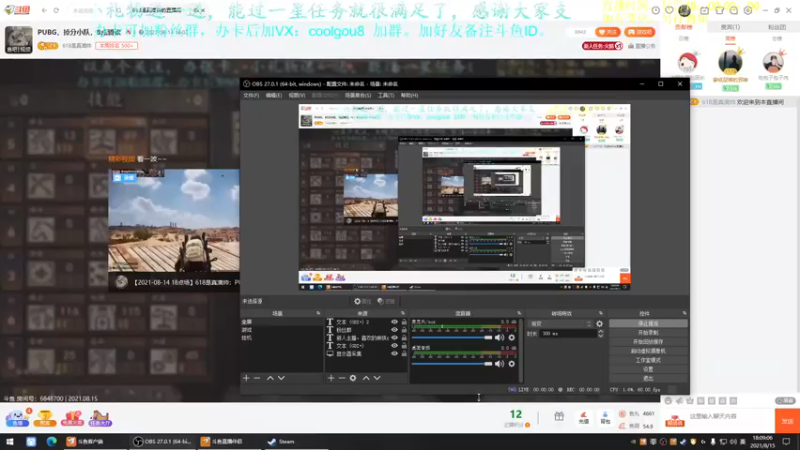The width and height of the screenshot is (800, 450).
Task: Open skin shirt icon in Douyu header
Action: coord(719,10)
